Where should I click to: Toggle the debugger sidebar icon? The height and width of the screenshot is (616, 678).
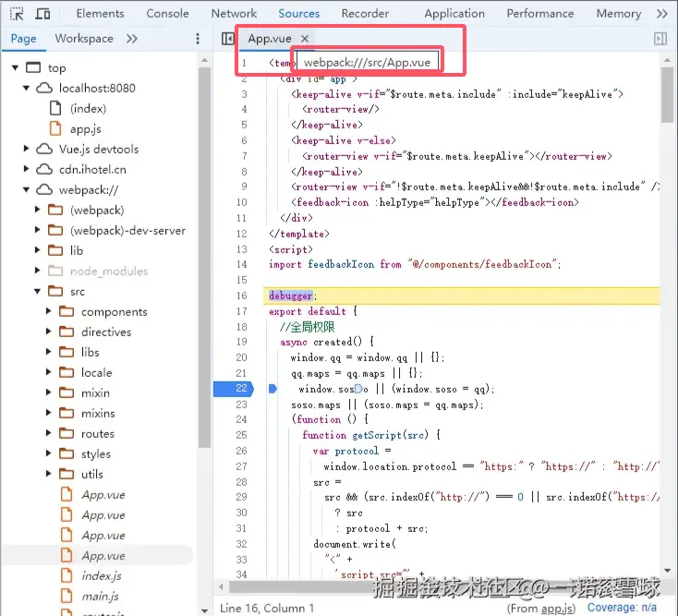(660, 39)
